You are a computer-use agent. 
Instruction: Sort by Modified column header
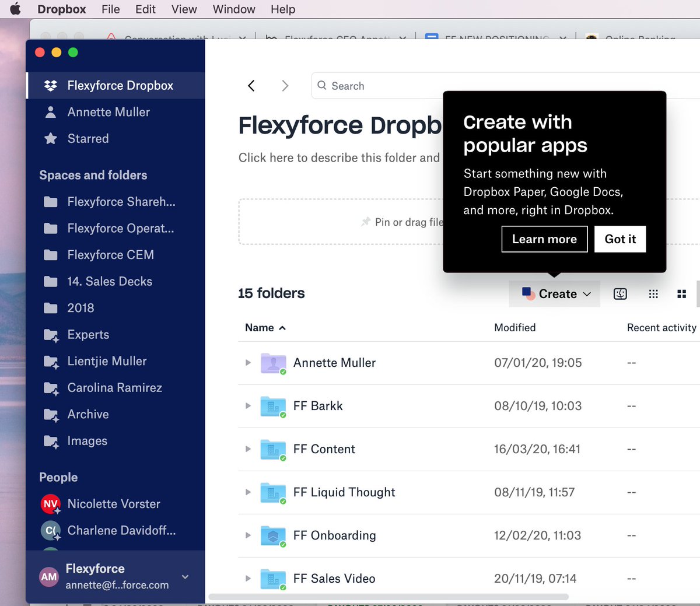[x=514, y=328]
